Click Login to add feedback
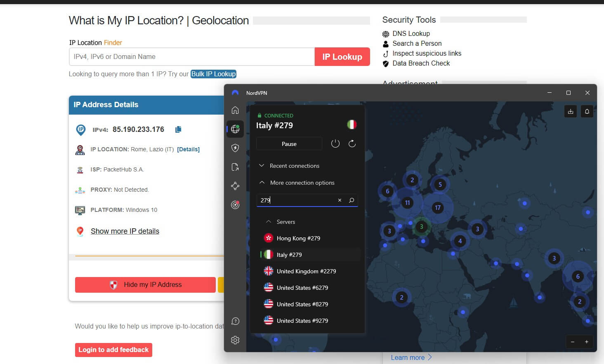Image resolution: width=604 pixels, height=364 pixels. point(113,350)
